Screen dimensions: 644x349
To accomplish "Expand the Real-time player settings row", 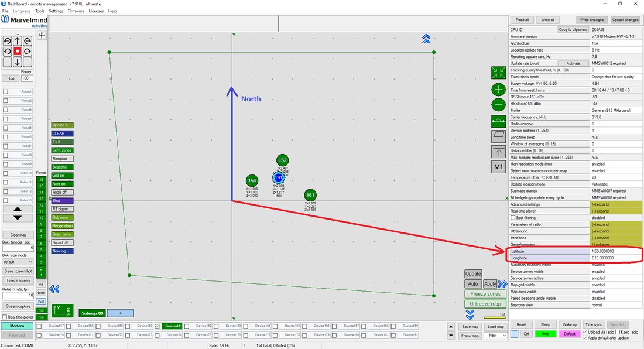I will [x=616, y=211].
